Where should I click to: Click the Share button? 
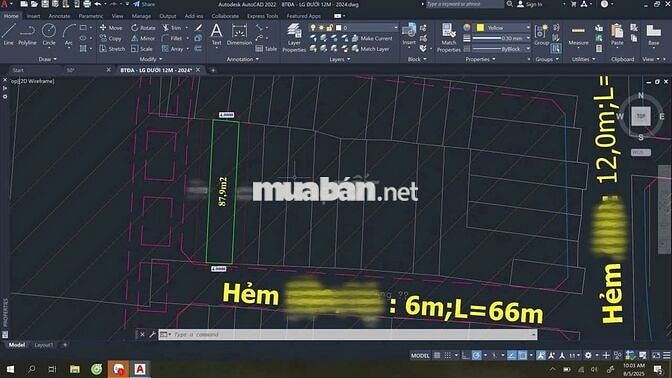click(x=144, y=4)
